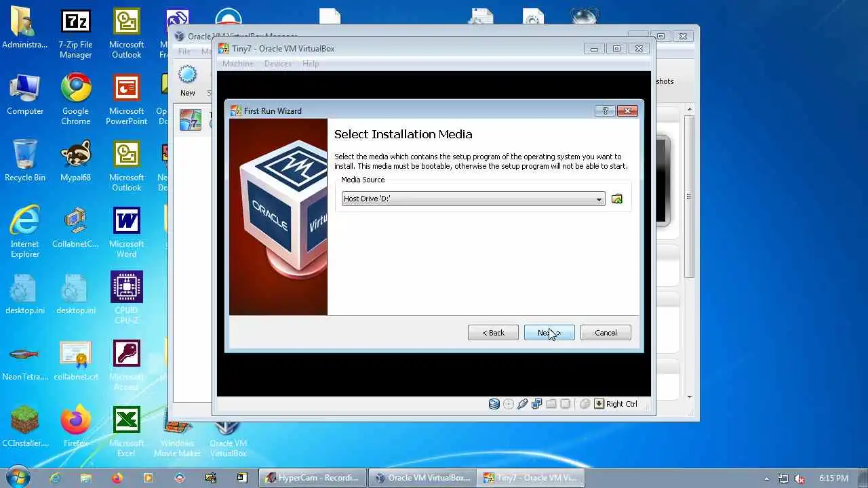Switch to Oracle VM VirtualBox taskbar button
This screenshot has height=488, width=868.
[422, 478]
